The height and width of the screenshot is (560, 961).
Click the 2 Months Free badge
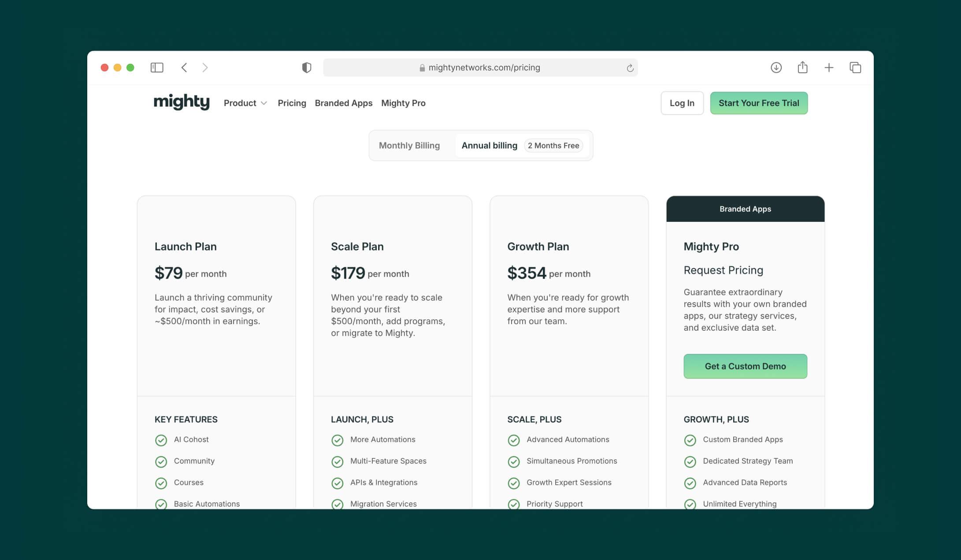(553, 145)
